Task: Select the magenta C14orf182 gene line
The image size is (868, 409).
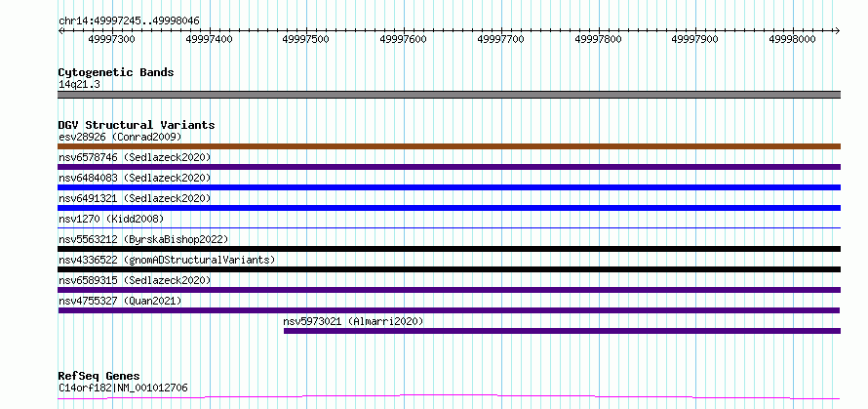Action: 450,397
